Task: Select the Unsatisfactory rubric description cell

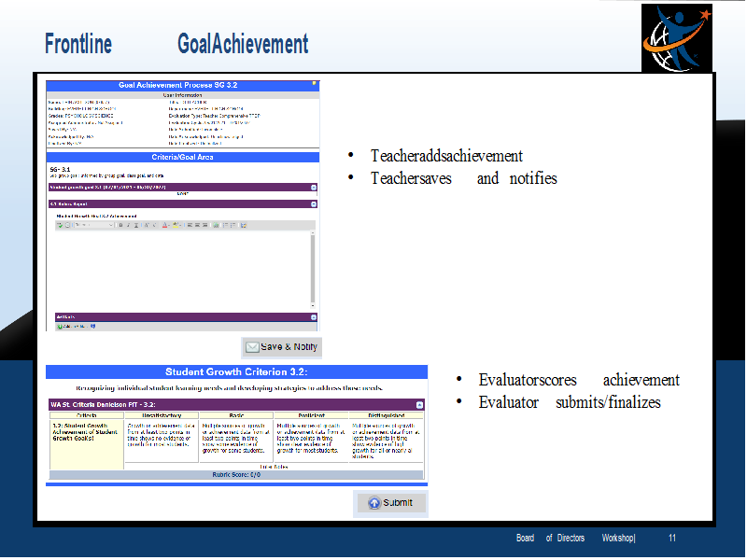Action: pyautogui.click(x=161, y=441)
